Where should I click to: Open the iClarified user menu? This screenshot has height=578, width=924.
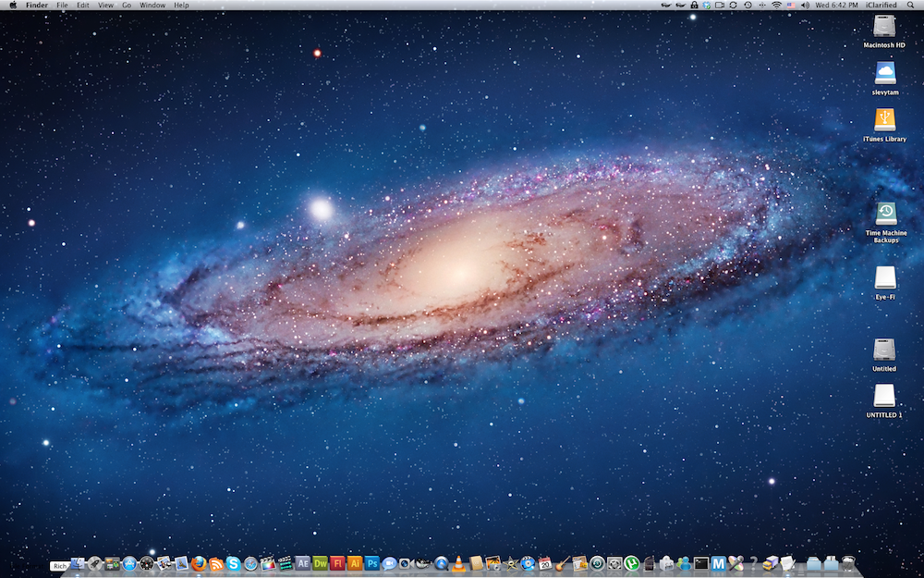tap(881, 5)
